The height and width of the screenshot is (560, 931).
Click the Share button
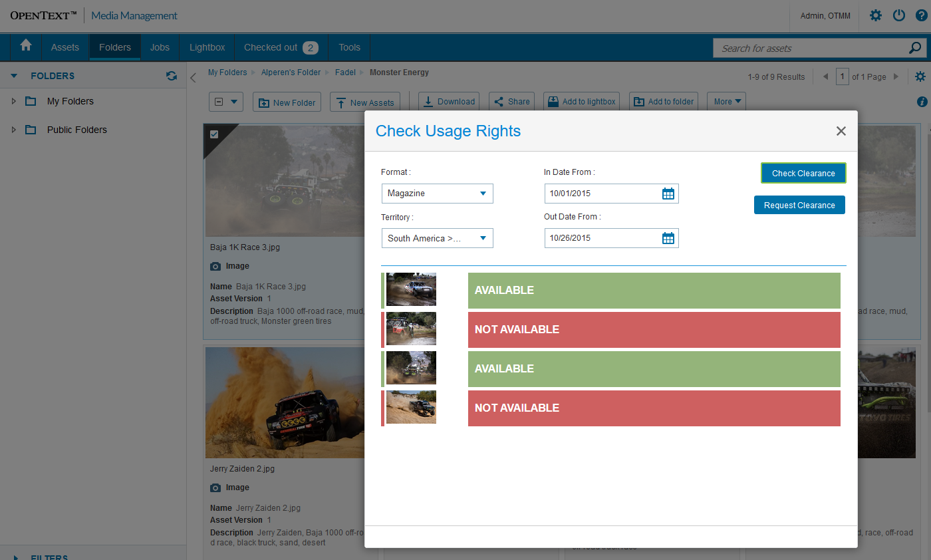click(x=511, y=102)
